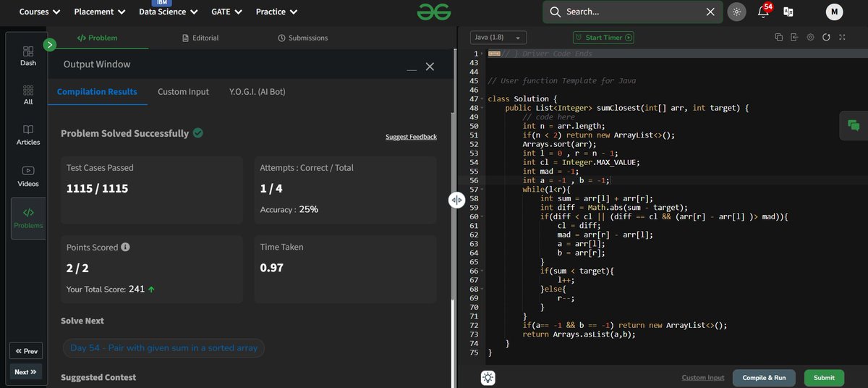Click the lightbulb hint icon below editor
868x388 pixels.
tap(488, 377)
